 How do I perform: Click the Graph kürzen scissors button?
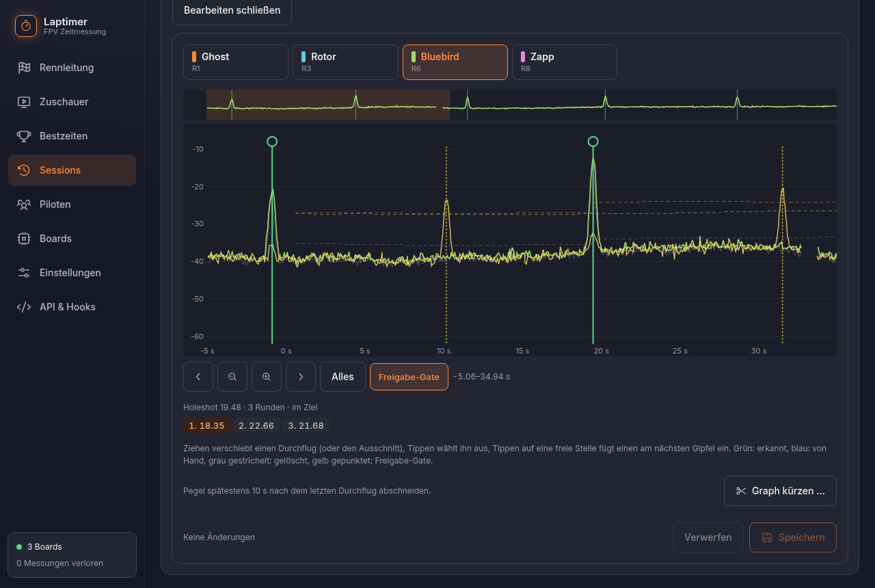(780, 491)
